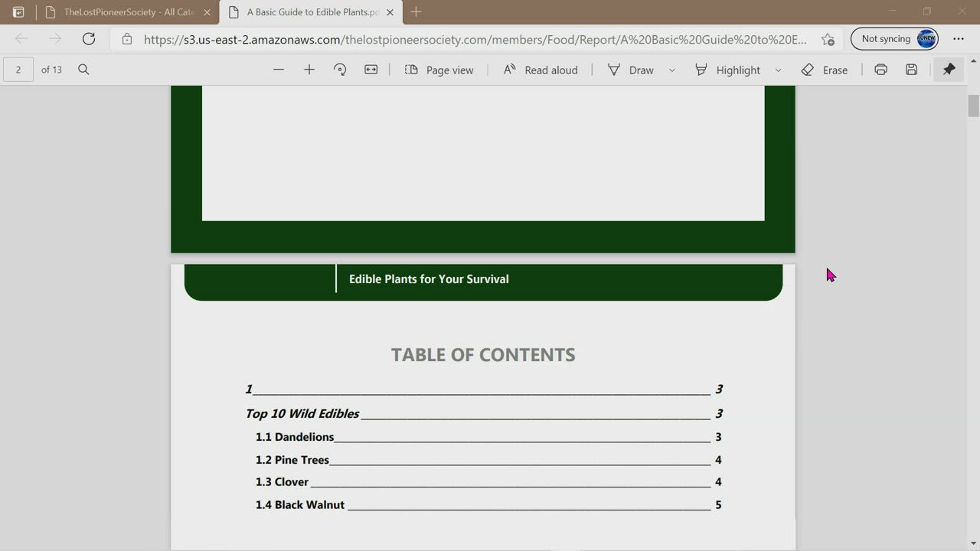Expand the Highlight options dropdown arrow
The height and width of the screenshot is (551, 980).
tap(779, 70)
